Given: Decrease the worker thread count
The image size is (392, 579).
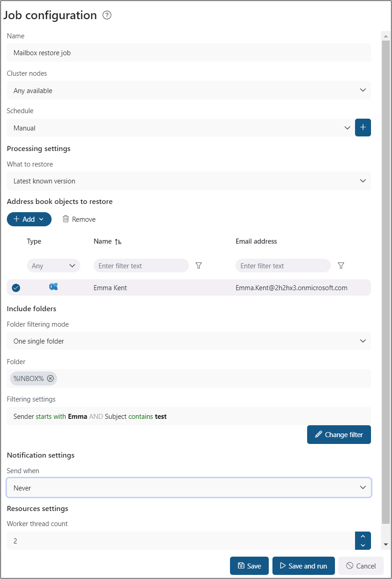Looking at the screenshot, I should pos(363,545).
